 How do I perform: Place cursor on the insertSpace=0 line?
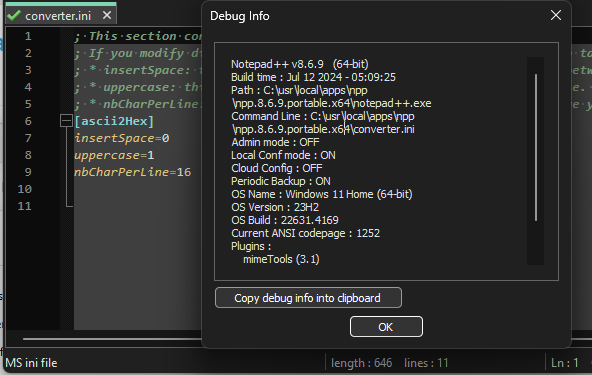[x=122, y=138]
